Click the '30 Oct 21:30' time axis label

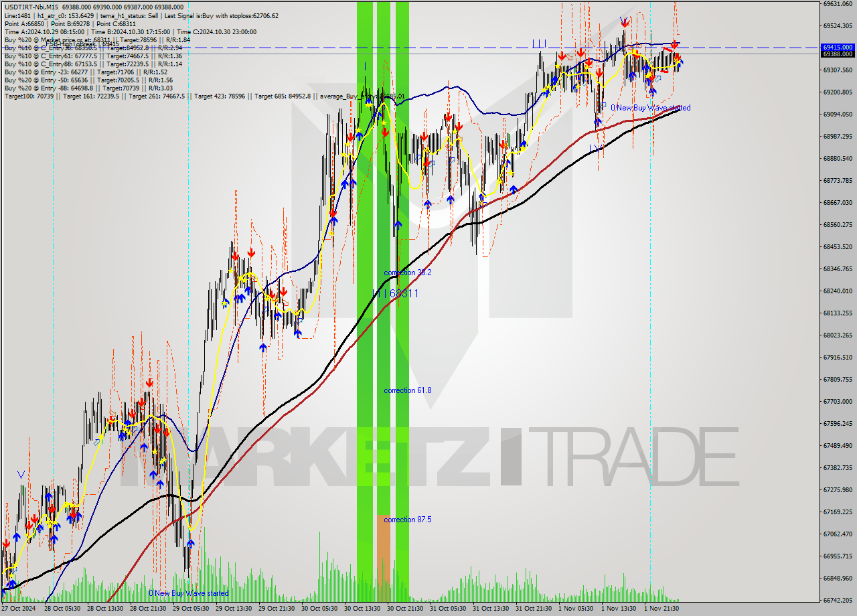point(406,609)
